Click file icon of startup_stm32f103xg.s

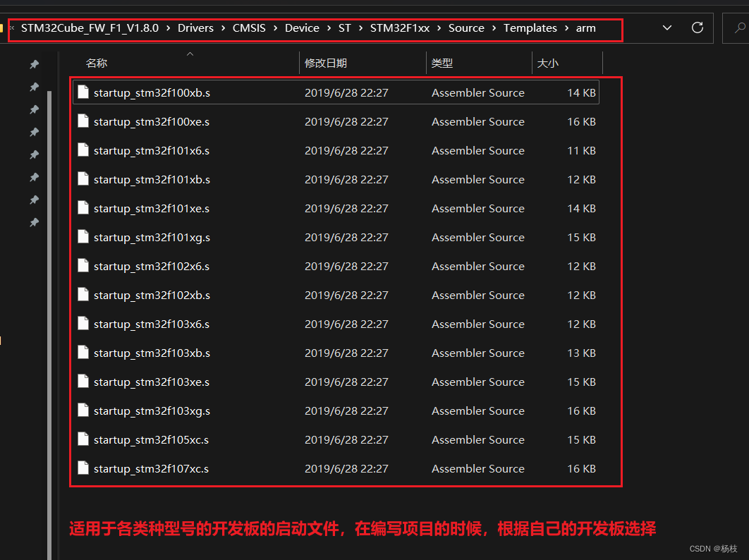83,410
